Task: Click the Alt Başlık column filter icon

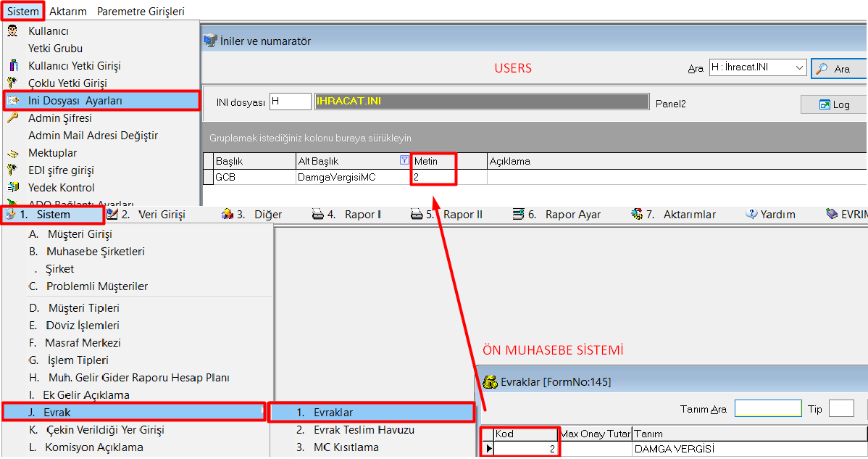Action: coord(404,160)
